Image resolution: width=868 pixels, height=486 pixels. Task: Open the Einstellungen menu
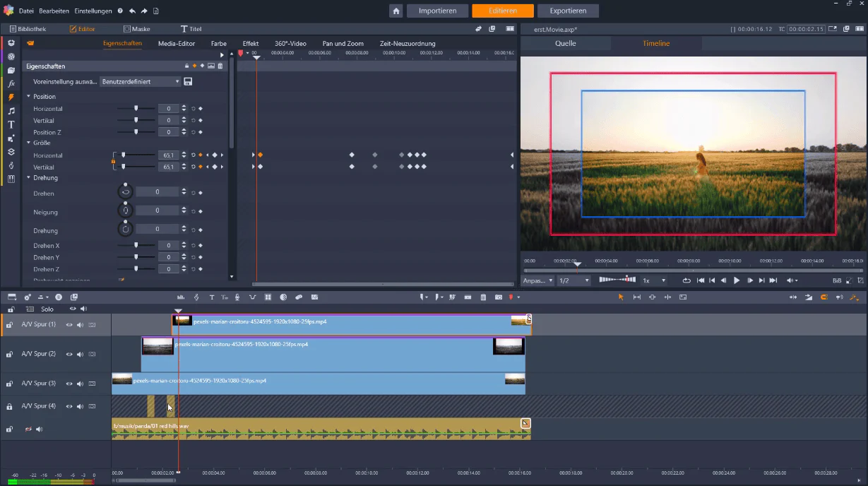click(93, 11)
